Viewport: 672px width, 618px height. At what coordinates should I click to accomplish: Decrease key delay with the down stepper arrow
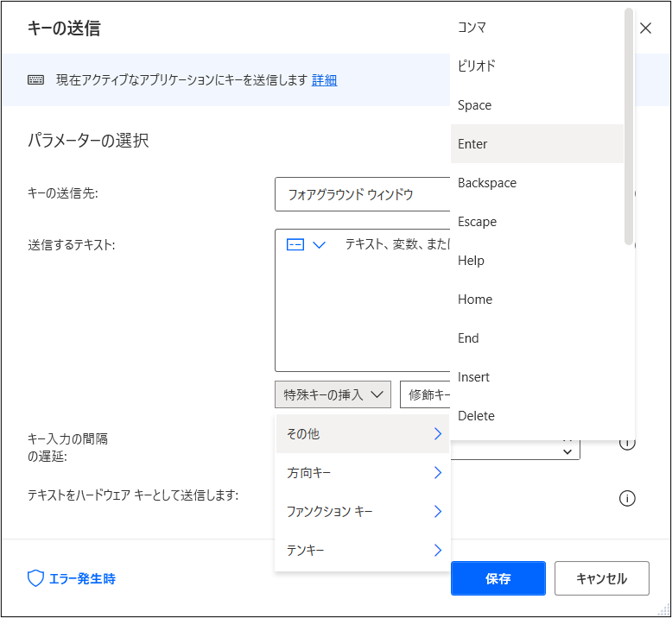[x=567, y=451]
